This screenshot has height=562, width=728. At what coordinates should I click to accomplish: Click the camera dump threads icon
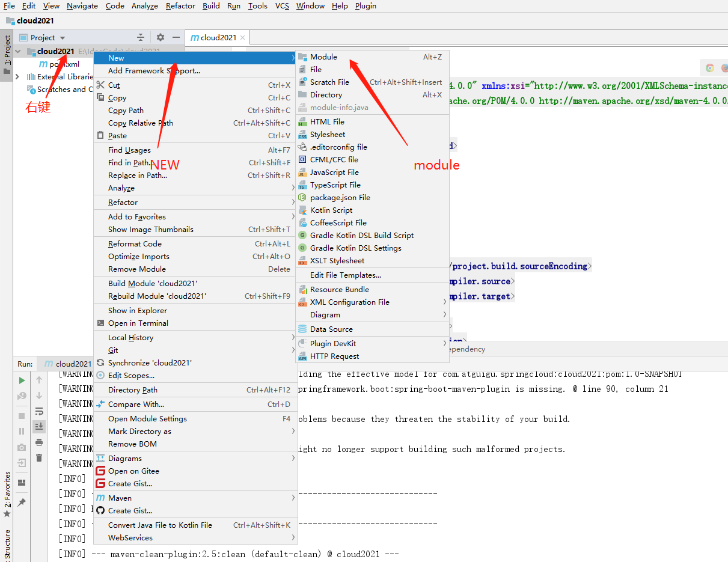[22, 447]
